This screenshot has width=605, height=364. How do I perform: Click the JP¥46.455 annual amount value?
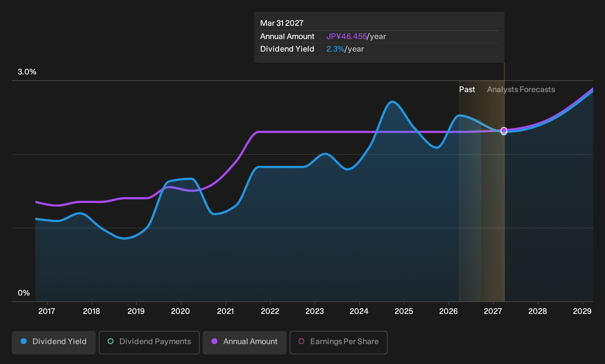click(346, 36)
